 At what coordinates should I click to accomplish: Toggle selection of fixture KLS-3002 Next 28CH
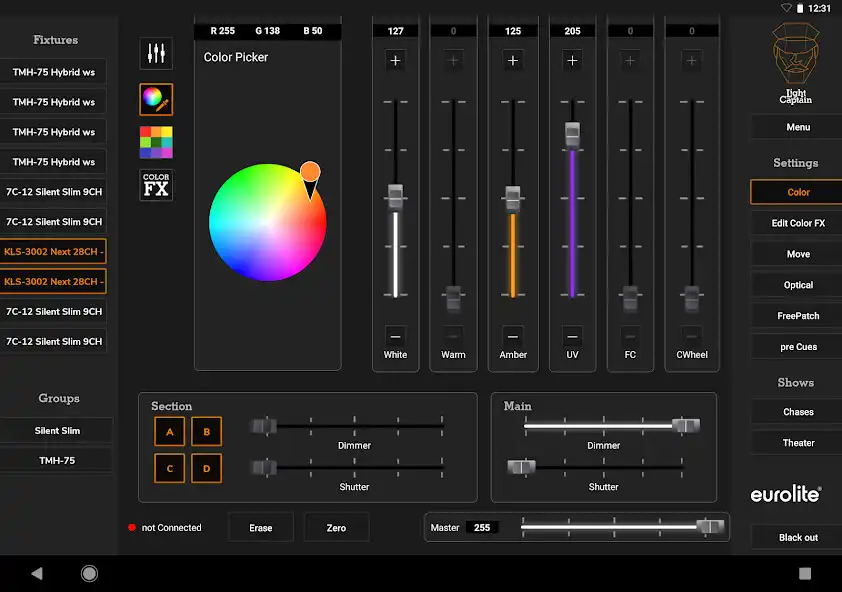pos(53,251)
